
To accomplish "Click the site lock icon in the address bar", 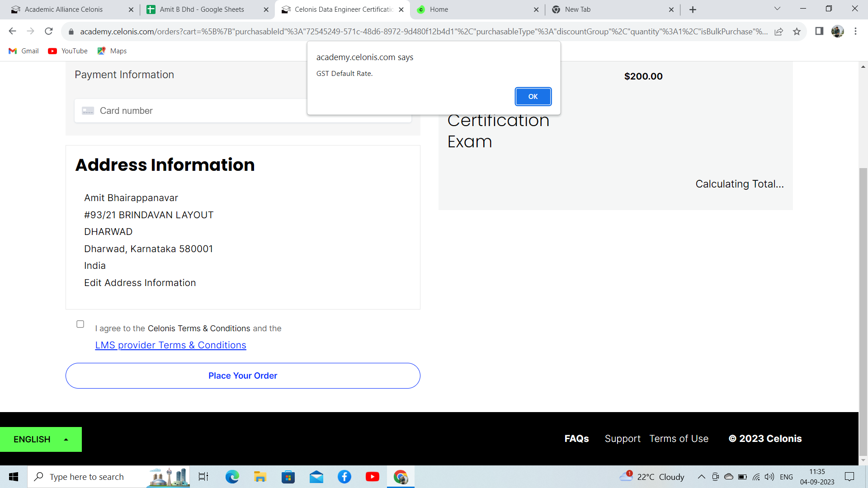I will click(x=71, y=32).
